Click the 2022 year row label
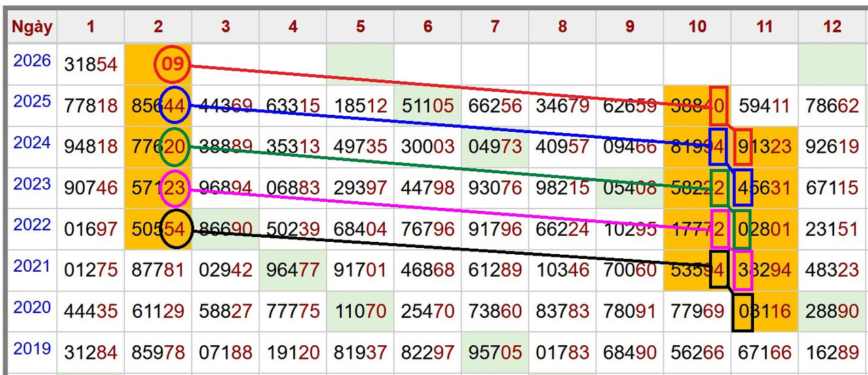The width and height of the screenshot is (868, 375). 33,226
